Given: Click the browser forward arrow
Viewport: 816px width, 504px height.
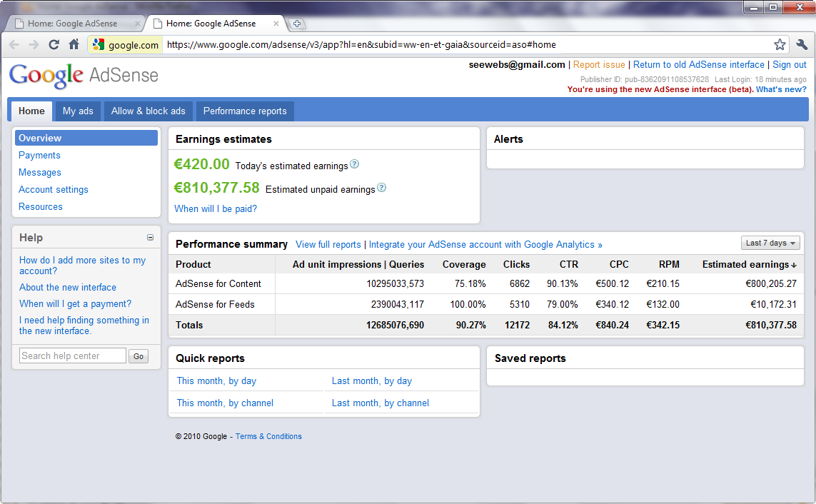Looking at the screenshot, I should point(34,45).
